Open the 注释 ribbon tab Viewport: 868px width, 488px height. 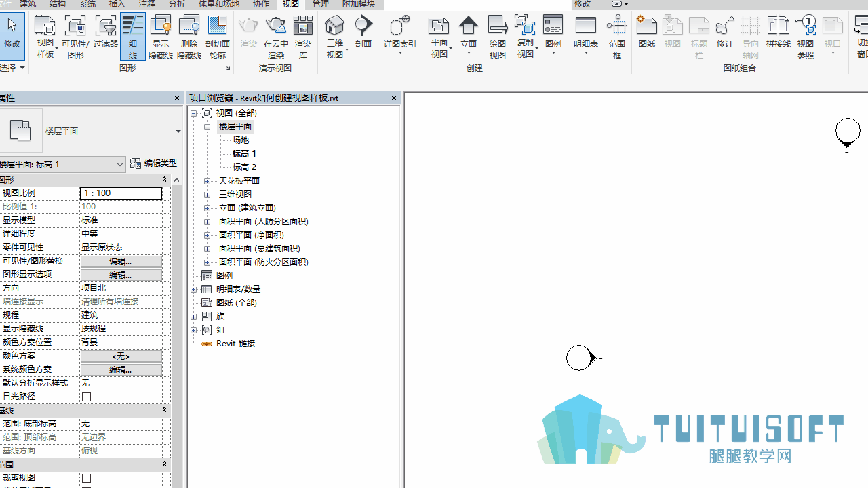click(x=147, y=4)
